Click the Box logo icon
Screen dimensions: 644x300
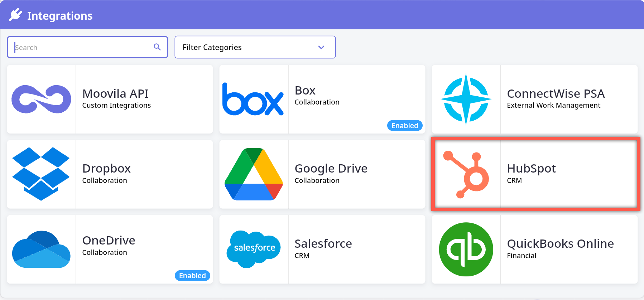[x=253, y=99]
